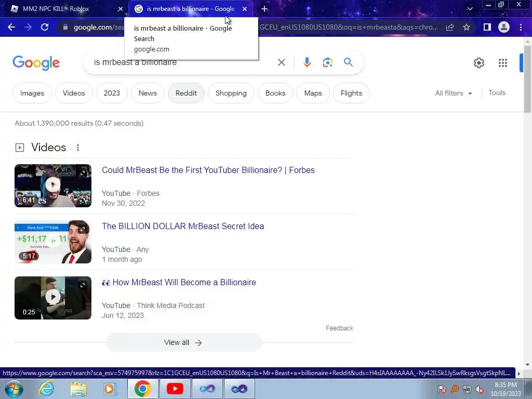
Task: Click the Chrome taskbar button
Action: [142, 389]
